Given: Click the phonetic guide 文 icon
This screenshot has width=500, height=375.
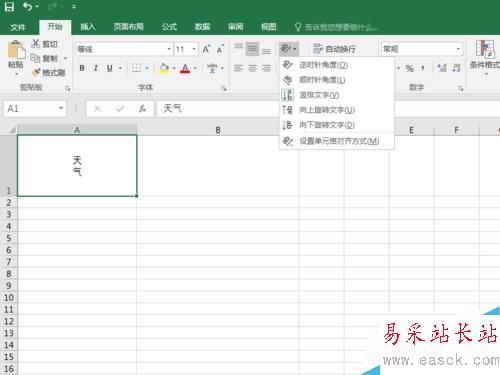Looking at the screenshot, I should (212, 68).
